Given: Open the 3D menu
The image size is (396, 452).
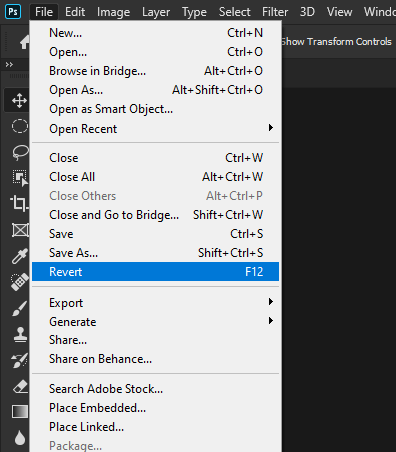Looking at the screenshot, I should pyautogui.click(x=307, y=12).
